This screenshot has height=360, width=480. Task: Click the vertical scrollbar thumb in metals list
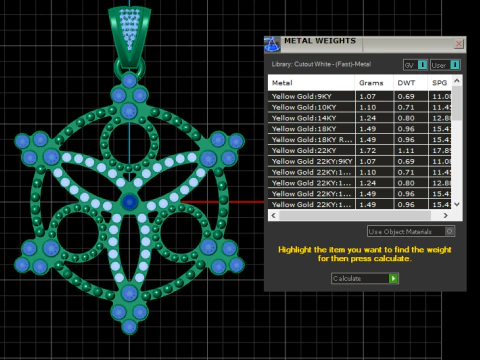pyautogui.click(x=457, y=103)
